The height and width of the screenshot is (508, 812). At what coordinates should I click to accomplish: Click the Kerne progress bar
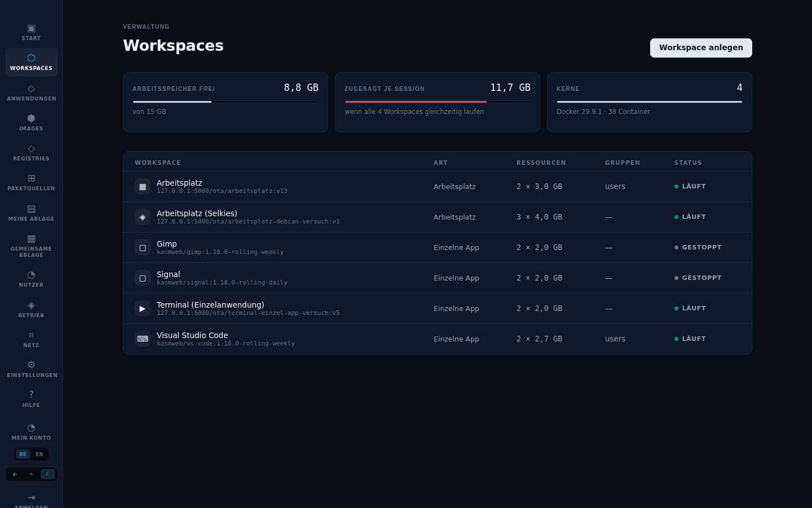pyautogui.click(x=650, y=102)
